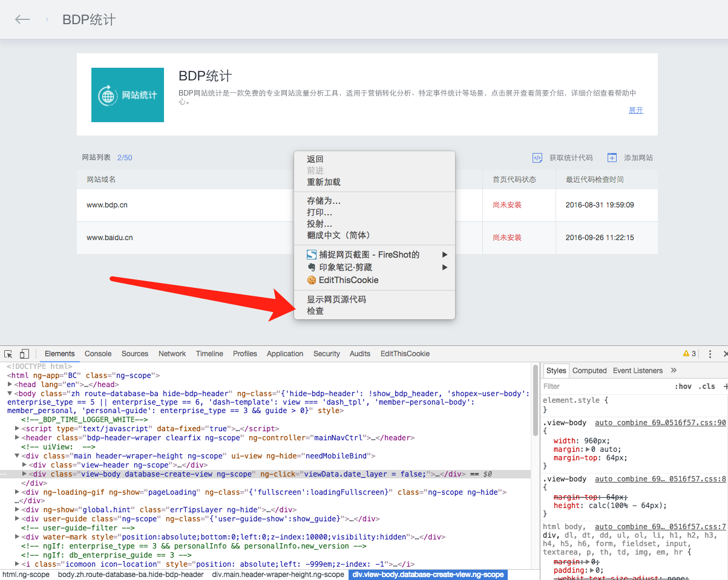Click the 展开 link

click(636, 110)
